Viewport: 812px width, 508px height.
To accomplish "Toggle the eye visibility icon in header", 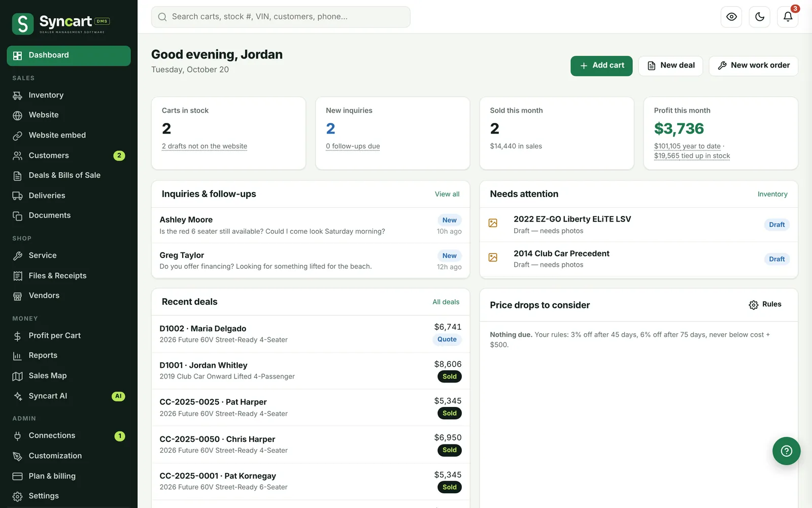I will pos(731,17).
